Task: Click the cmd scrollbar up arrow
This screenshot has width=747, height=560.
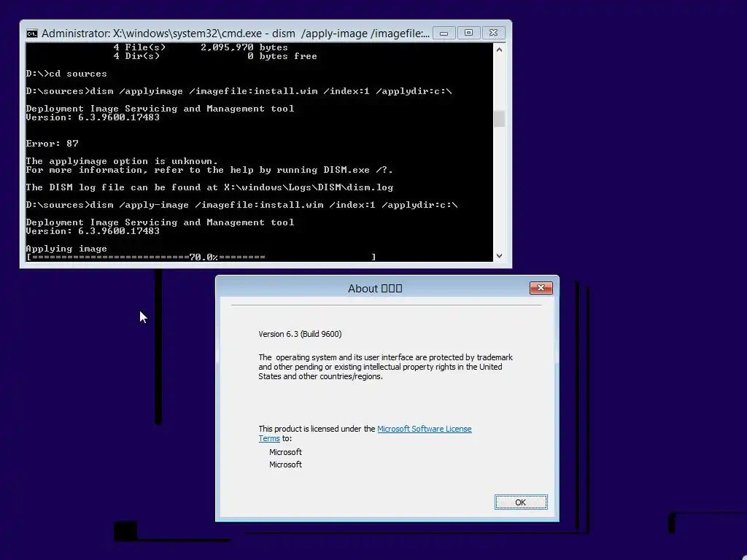Action: [x=499, y=50]
